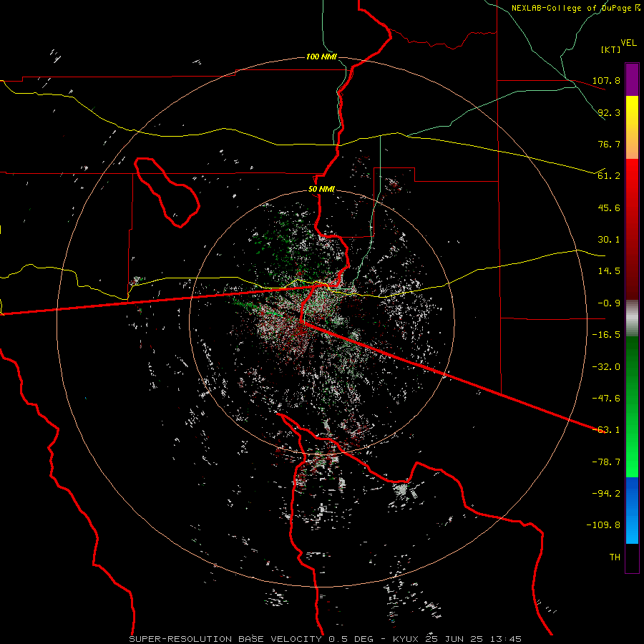The width and height of the screenshot is (644, 644).
Task: Click the TH legend label
Action: point(615,557)
